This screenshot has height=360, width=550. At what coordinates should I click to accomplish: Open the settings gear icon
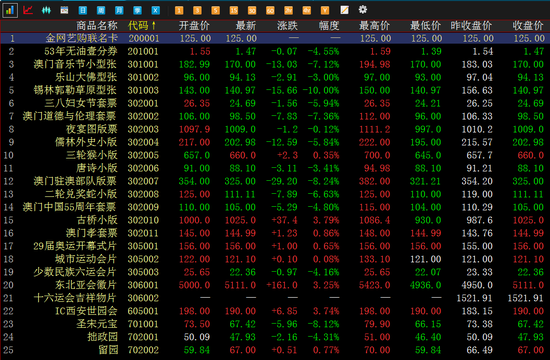click(363, 9)
